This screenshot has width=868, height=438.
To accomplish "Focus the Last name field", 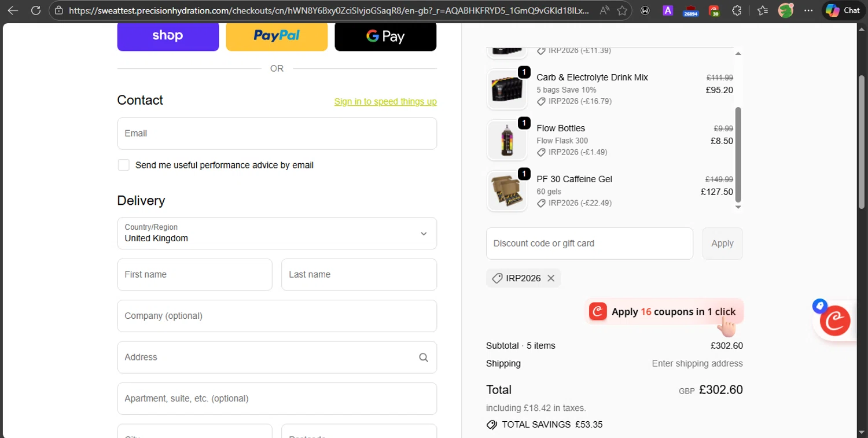I will point(359,274).
